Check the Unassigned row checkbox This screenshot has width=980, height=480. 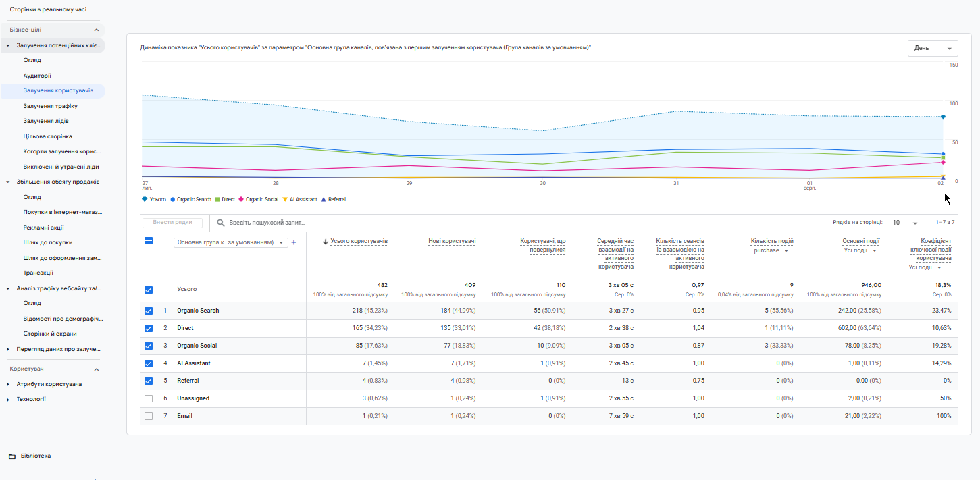(x=149, y=398)
